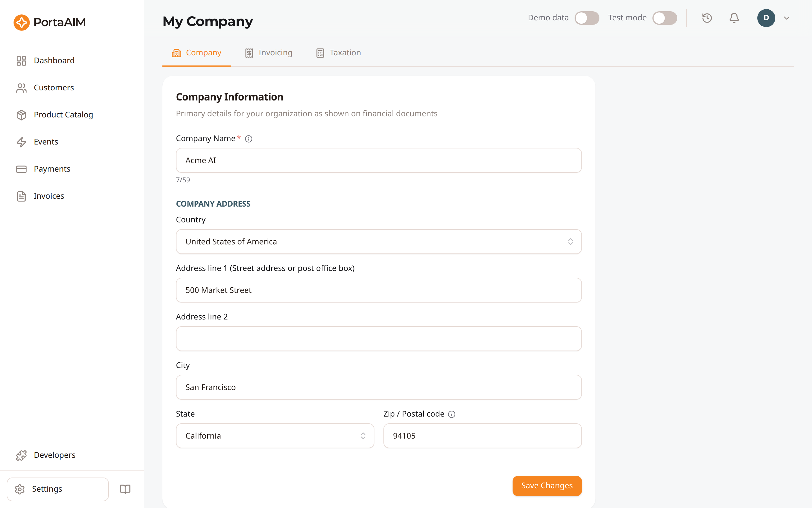Open the activity history clock icon

(707, 18)
